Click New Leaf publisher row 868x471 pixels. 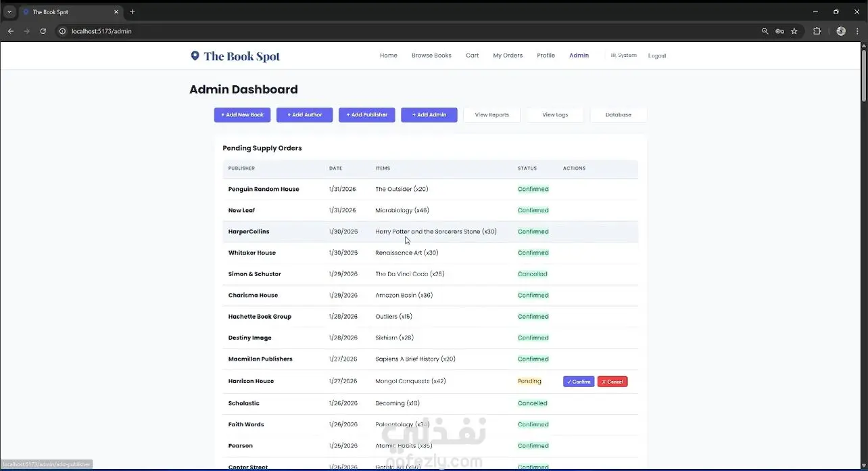[x=430, y=210]
